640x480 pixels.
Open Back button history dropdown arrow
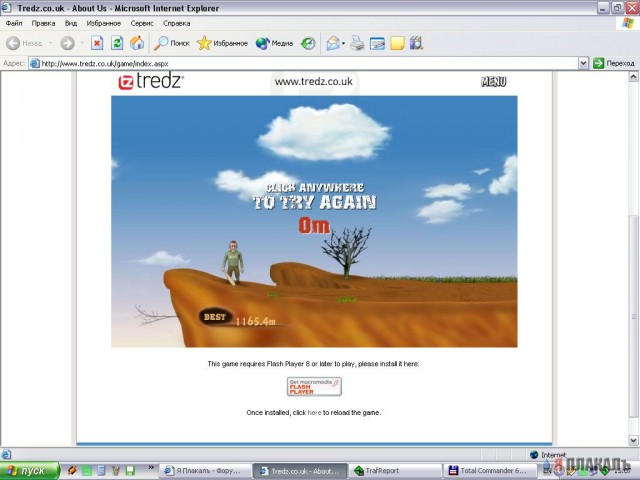coord(50,43)
